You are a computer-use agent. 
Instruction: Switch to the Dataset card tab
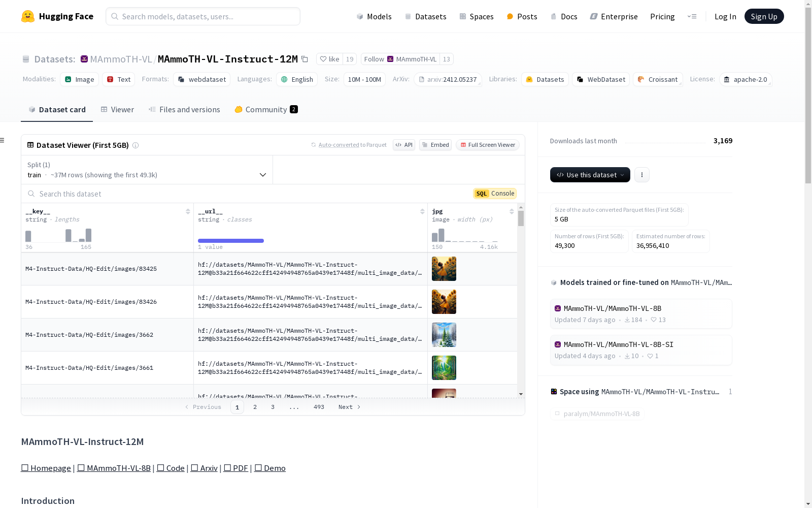click(x=57, y=110)
